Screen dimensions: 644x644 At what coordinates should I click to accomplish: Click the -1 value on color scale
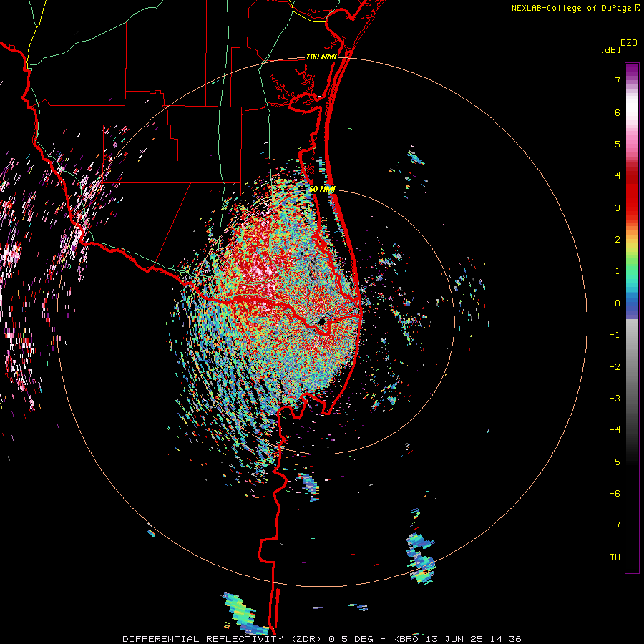pos(615,335)
